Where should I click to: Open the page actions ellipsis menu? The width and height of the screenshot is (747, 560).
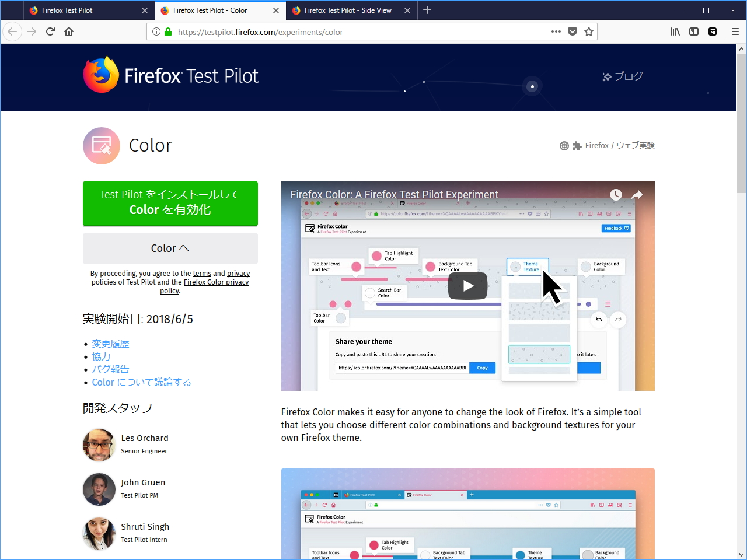point(556,32)
